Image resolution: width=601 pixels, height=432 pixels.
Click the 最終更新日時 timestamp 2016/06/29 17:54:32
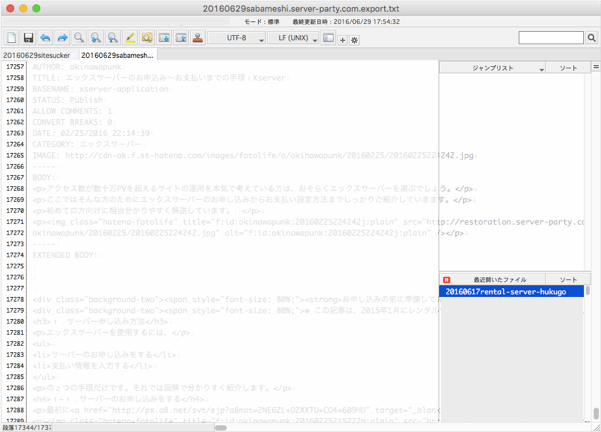tap(346, 22)
